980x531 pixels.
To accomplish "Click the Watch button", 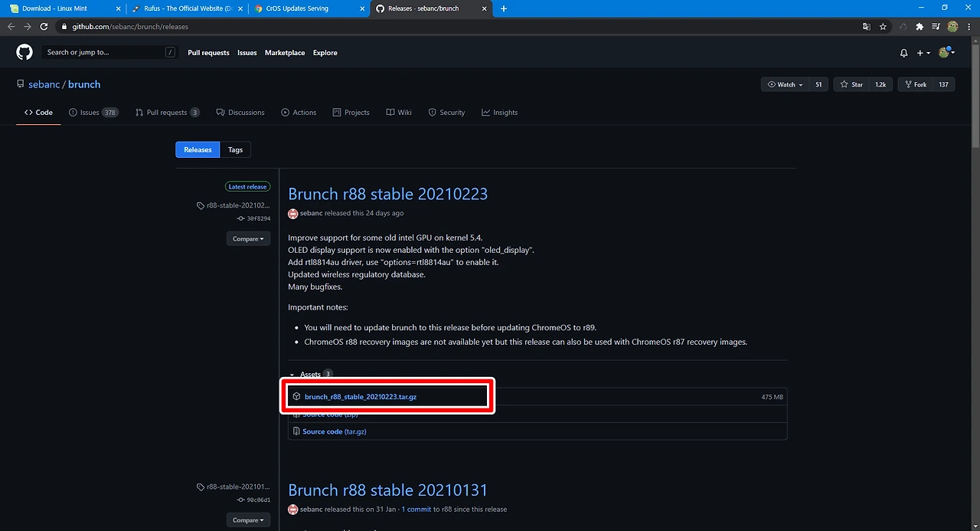I will point(785,84).
